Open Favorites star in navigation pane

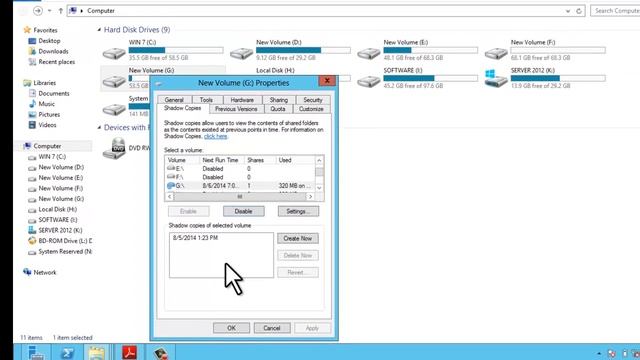[27, 30]
